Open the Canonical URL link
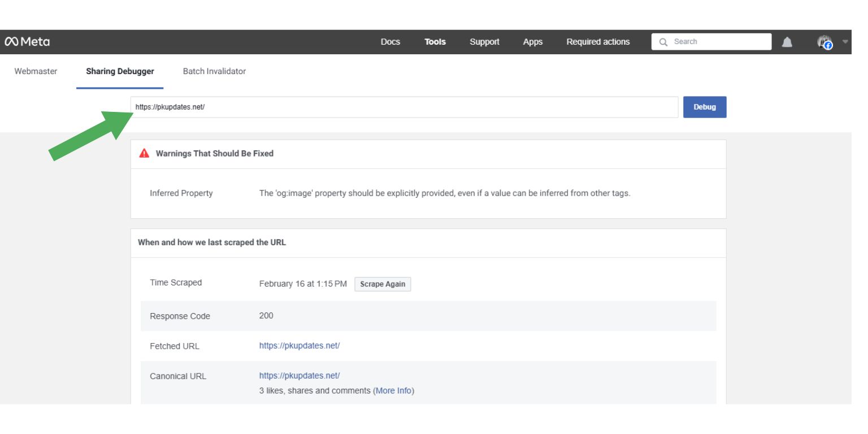The image size is (868, 434). pyautogui.click(x=300, y=376)
